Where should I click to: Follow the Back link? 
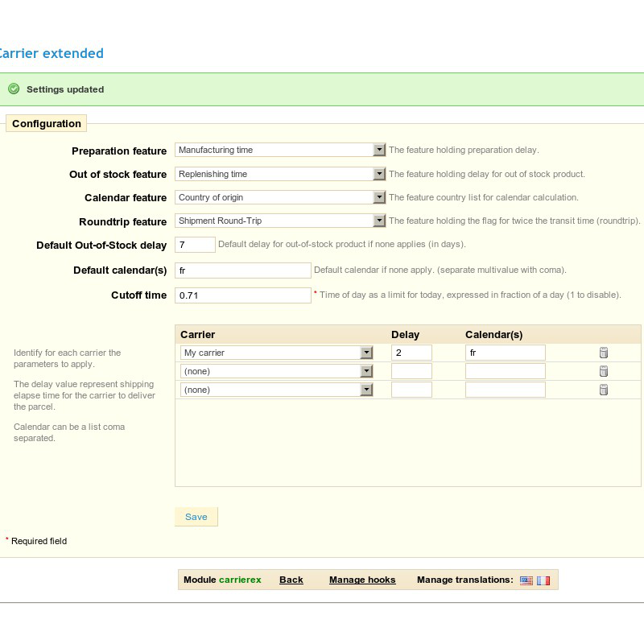pos(291,580)
